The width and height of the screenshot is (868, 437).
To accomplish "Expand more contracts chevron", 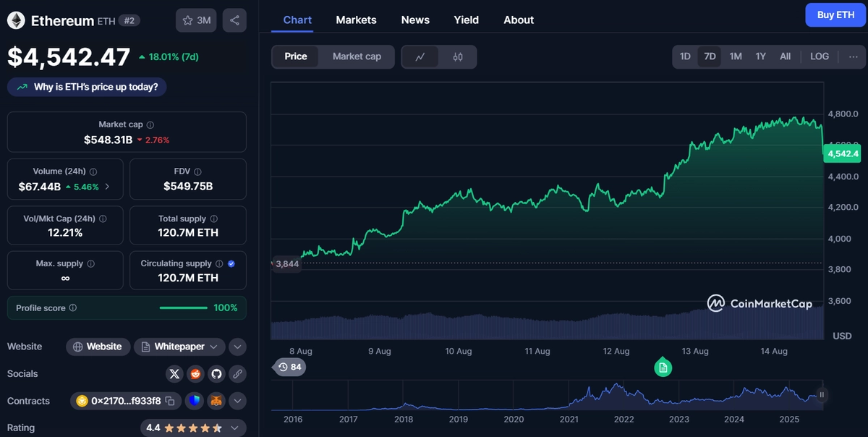I will coord(237,401).
